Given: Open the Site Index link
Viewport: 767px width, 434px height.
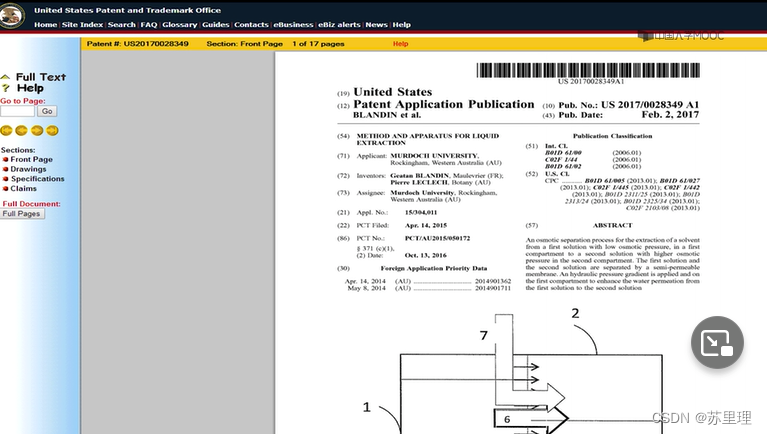Looking at the screenshot, I should (x=82, y=24).
